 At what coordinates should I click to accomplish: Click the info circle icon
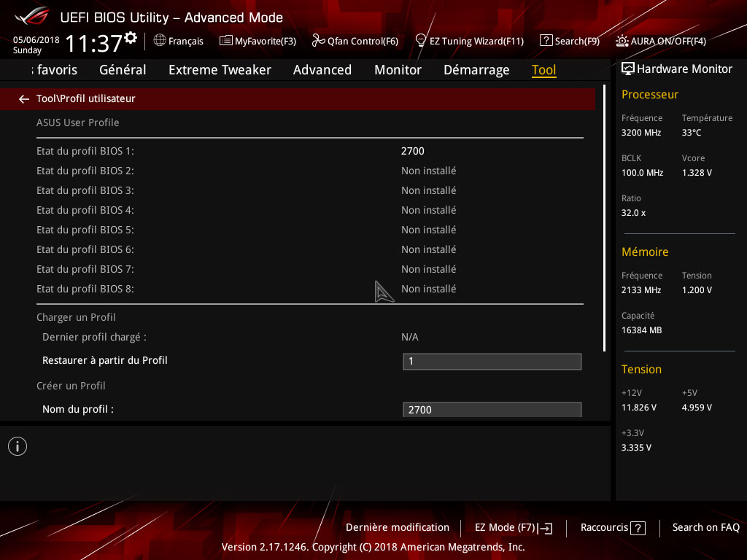tap(18, 446)
